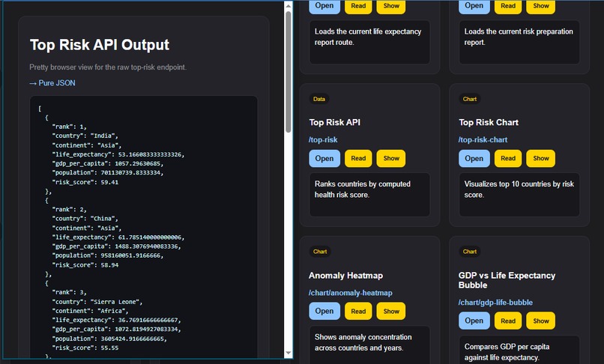Click Read on the Top Risk API card

[x=358, y=158]
